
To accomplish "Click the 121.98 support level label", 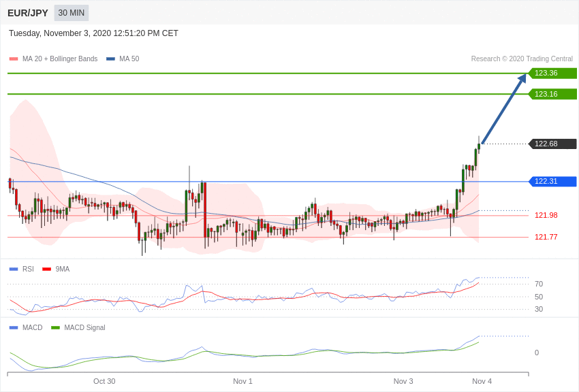I will click(x=546, y=215).
